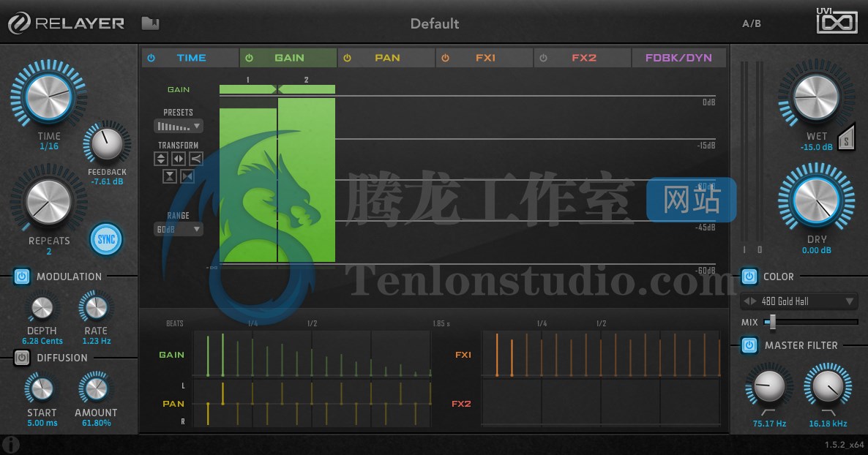Image resolution: width=868 pixels, height=455 pixels.
Task: Click the third transform icon in top row
Action: click(196, 159)
